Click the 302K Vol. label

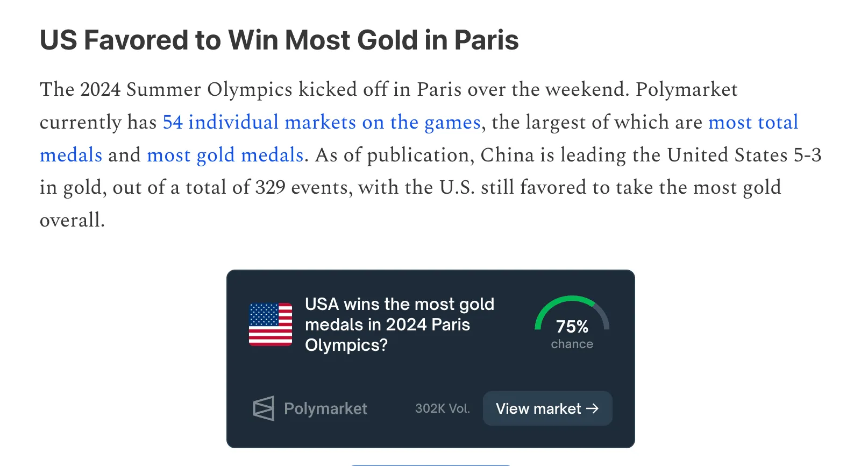[442, 409]
